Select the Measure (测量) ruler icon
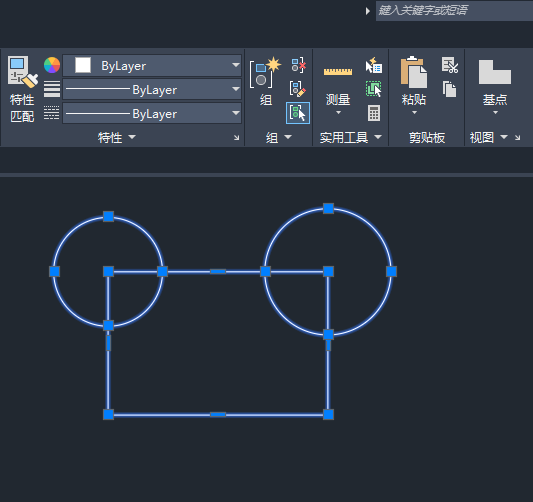Image resolution: width=533 pixels, height=502 pixels. [338, 72]
